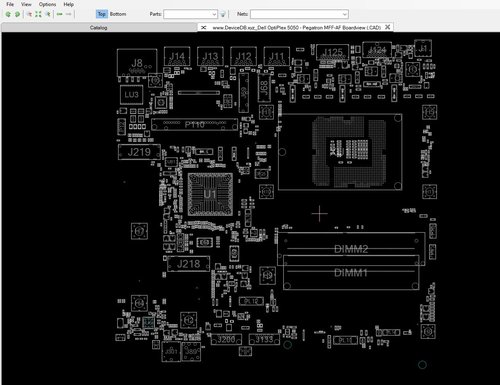
Task: Select the DIMM2 memory slot
Action: pos(351,249)
